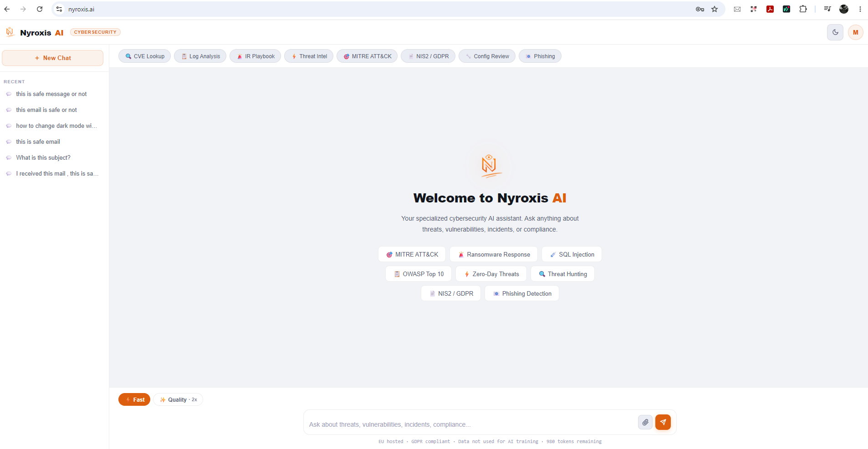The height and width of the screenshot is (449, 868).
Task: Go back in browser history
Action: (x=7, y=9)
